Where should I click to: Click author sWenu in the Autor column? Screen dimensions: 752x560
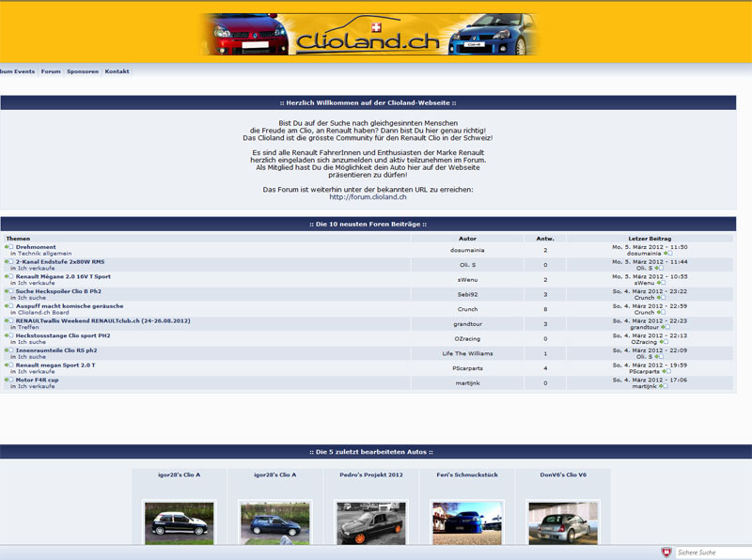[467, 279]
